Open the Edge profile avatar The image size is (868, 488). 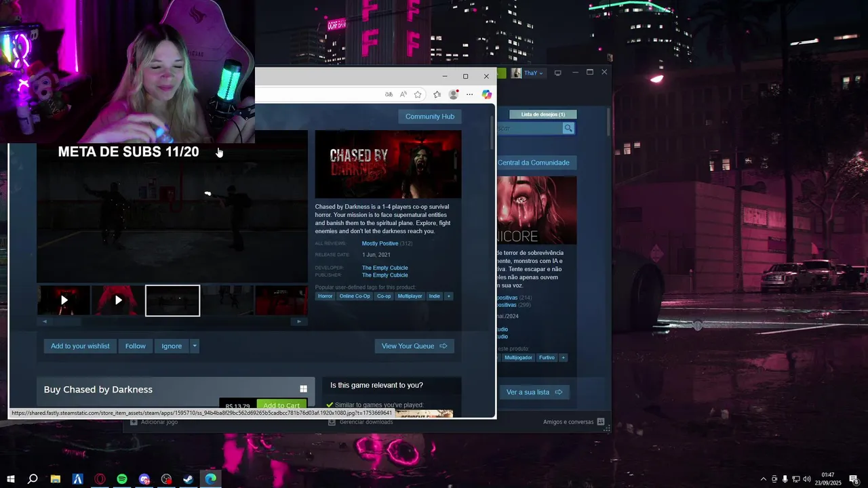coord(454,94)
